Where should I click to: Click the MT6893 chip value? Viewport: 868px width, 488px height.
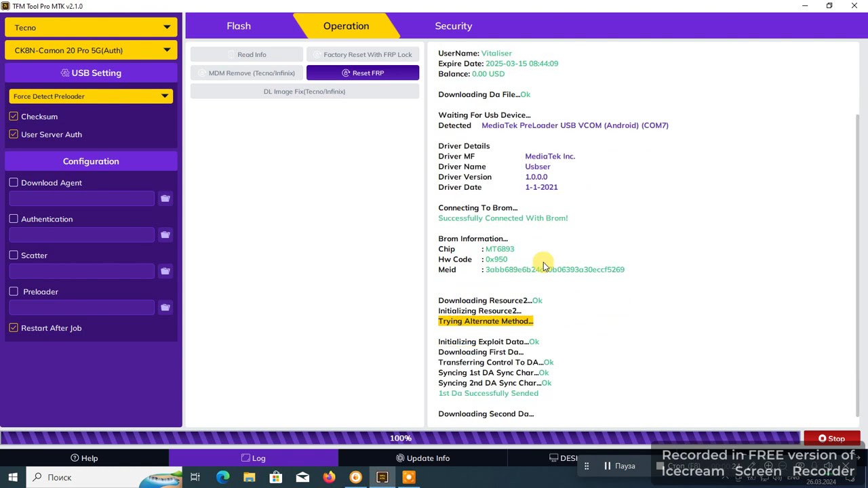500,249
